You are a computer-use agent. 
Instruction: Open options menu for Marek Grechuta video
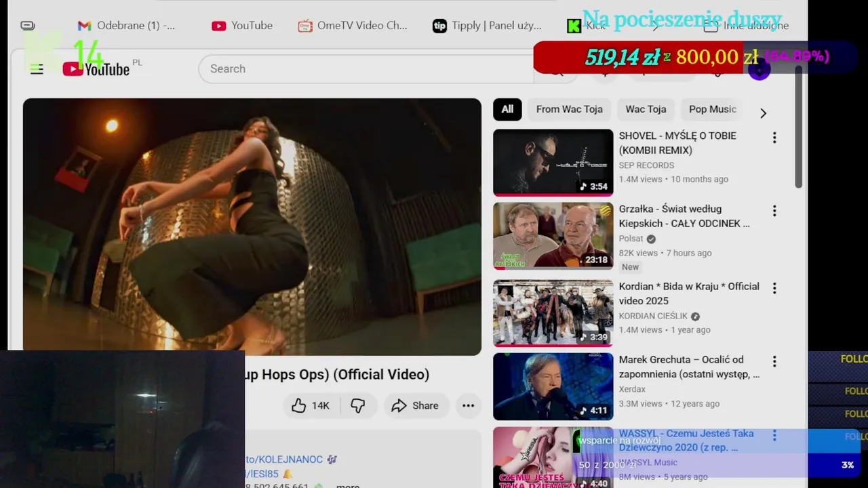coord(774,361)
